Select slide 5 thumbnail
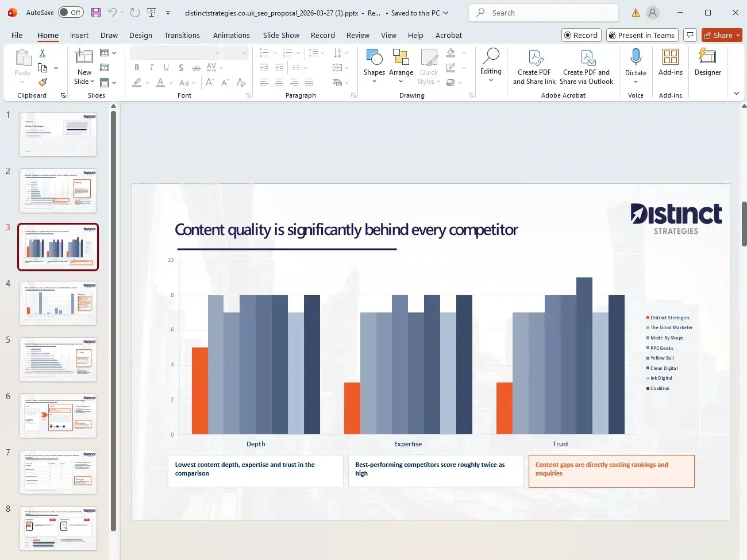The image size is (747, 560). [58, 359]
